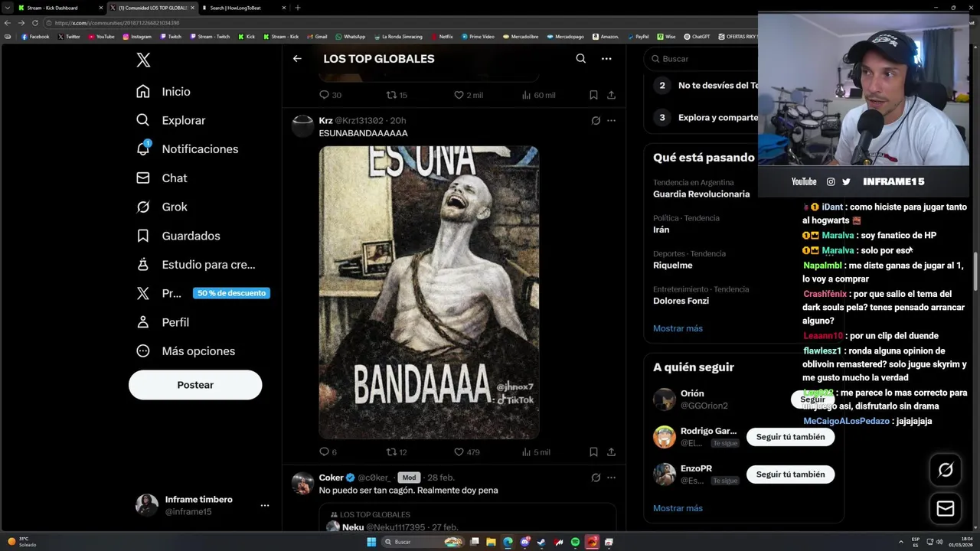The image size is (980, 551).
Task: Open a new browser tab
Action: click(x=298, y=8)
